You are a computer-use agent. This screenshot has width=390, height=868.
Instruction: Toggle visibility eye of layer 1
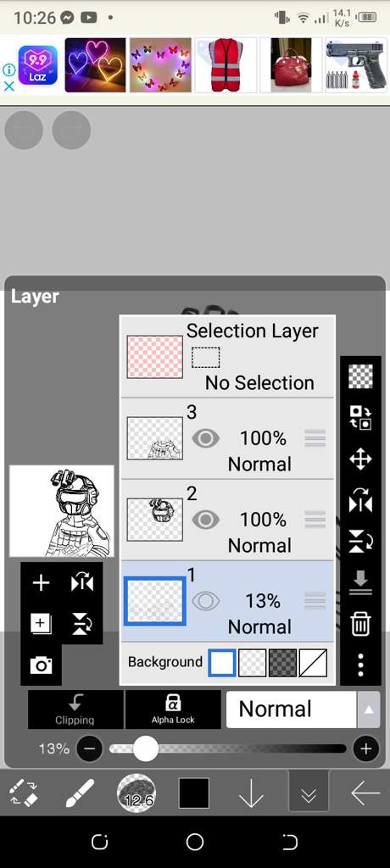point(205,601)
